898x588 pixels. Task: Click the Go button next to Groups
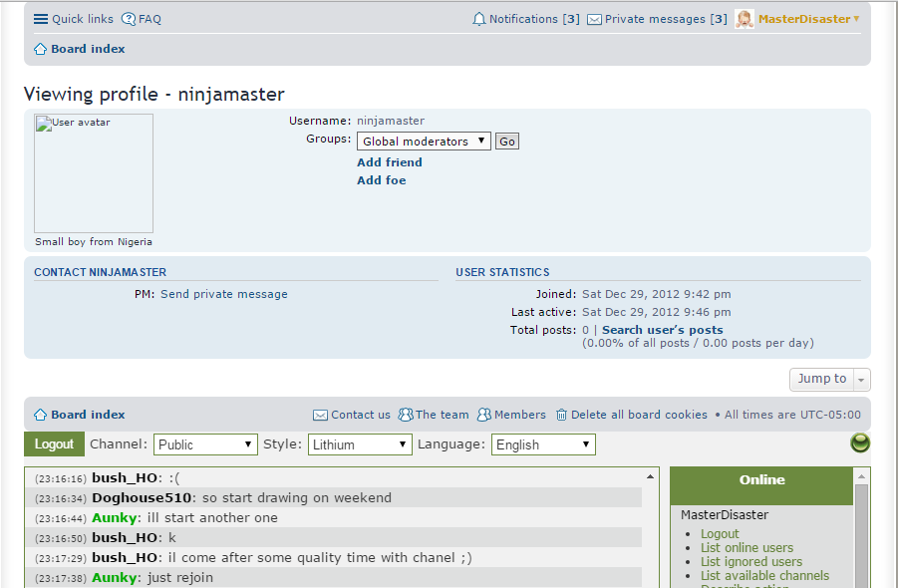click(x=507, y=142)
